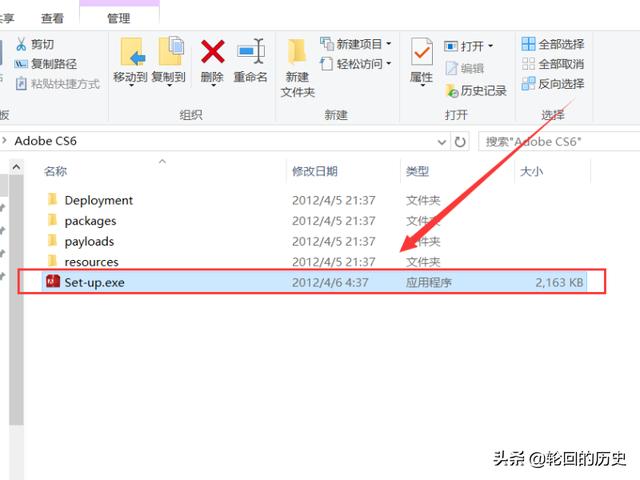Click the red X Delete (删除) icon
Image resolution: width=640 pixels, height=480 pixels.
point(213,51)
